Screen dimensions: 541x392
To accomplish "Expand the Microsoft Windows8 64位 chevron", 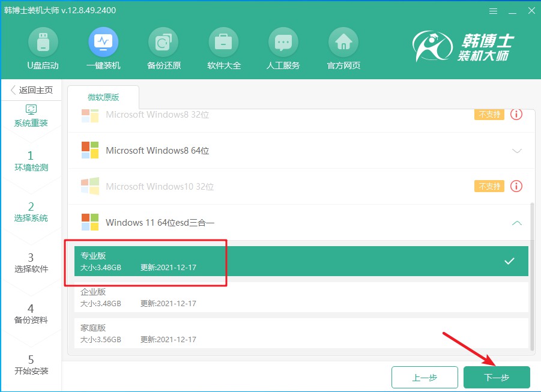I will pos(516,151).
